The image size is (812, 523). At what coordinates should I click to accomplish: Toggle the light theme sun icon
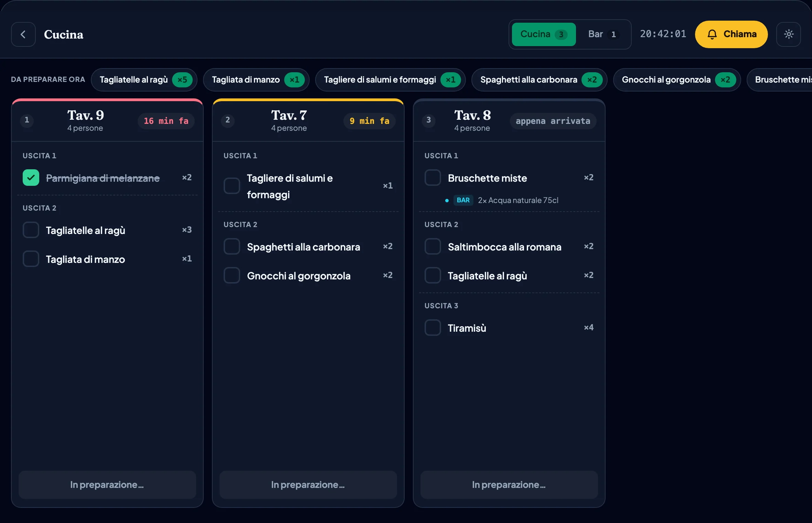tap(789, 34)
